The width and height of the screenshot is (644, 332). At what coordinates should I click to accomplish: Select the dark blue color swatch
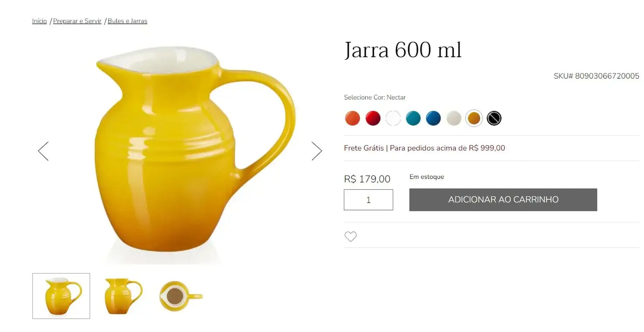[x=433, y=118]
